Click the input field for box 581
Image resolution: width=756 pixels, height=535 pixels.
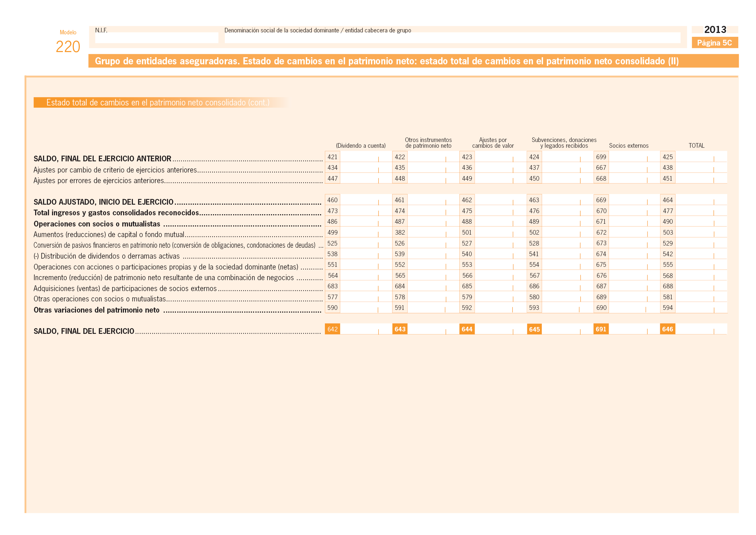pyautogui.click(x=701, y=297)
